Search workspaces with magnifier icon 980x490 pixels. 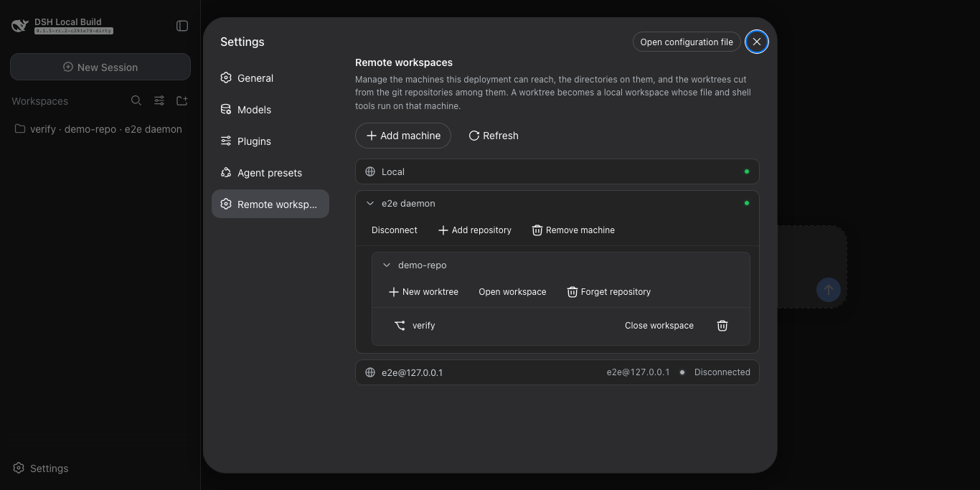(x=136, y=100)
